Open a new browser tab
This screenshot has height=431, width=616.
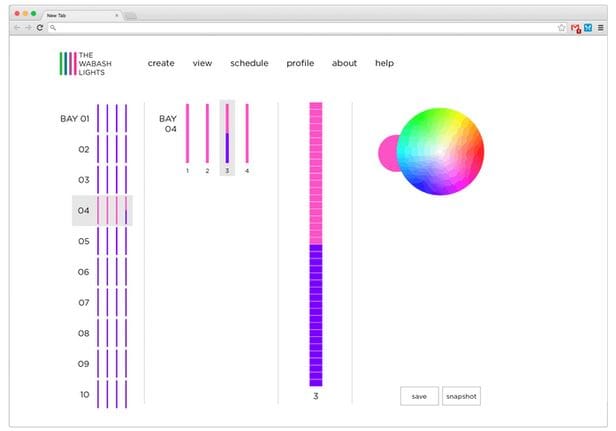pyautogui.click(x=131, y=16)
